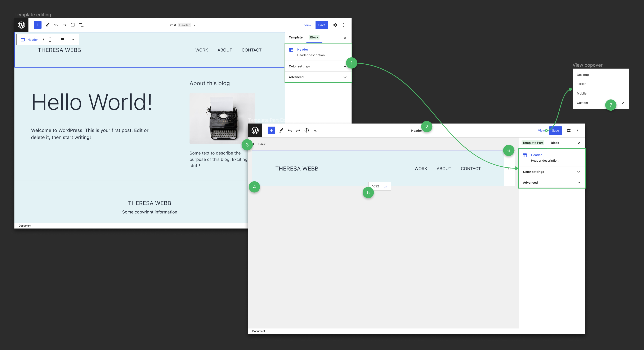The image size is (644, 350).
Task: Click the redo arrow in Template Part editor
Action: click(298, 130)
